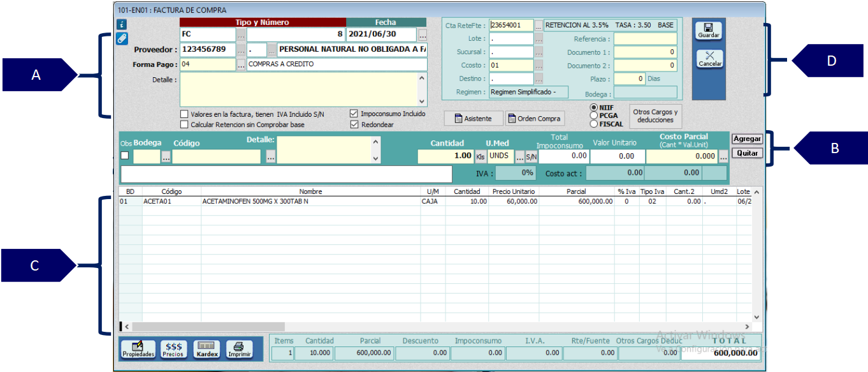Select the PCGA radio option
Screen dimensions: 868x372
click(594, 115)
